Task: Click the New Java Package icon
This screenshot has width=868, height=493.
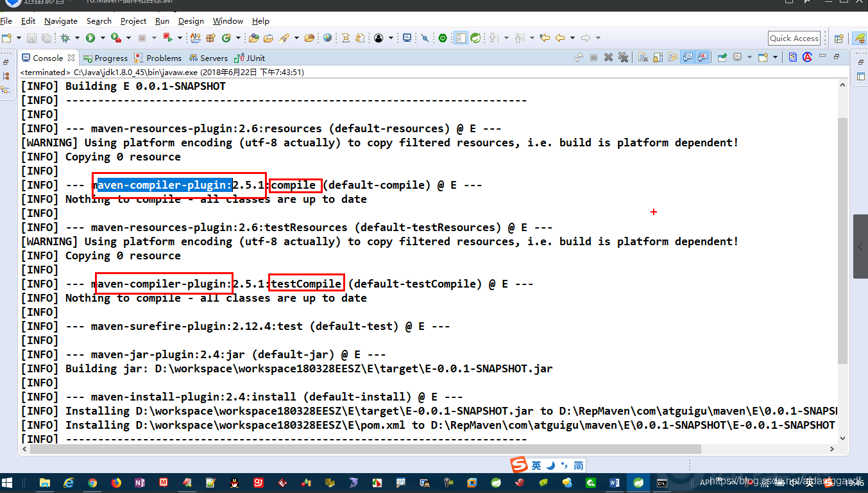Action: pos(210,38)
